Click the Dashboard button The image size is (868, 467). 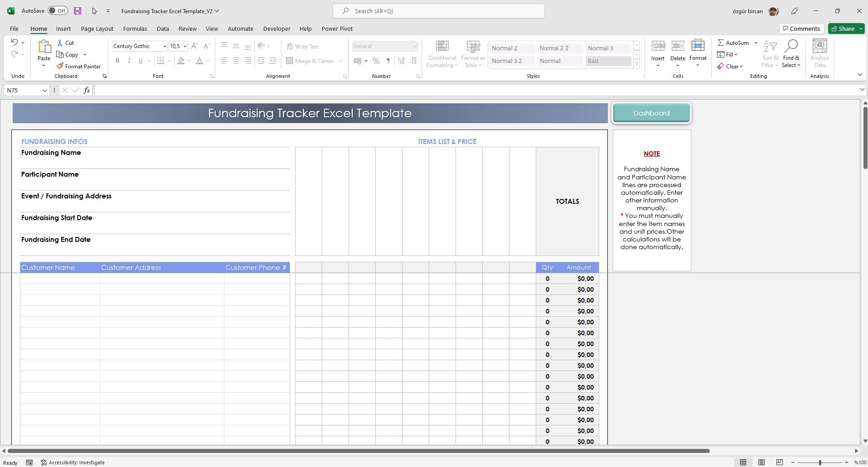click(651, 113)
